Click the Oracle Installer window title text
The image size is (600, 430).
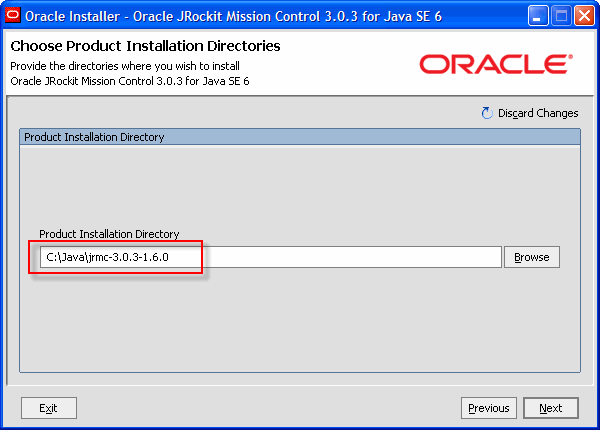click(233, 16)
